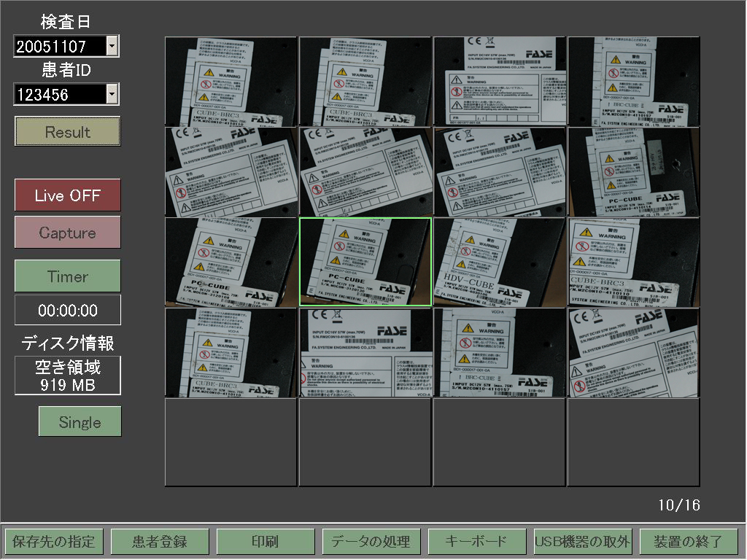Click the ディスク情報 heading
The height and width of the screenshot is (560, 747).
pos(68,343)
